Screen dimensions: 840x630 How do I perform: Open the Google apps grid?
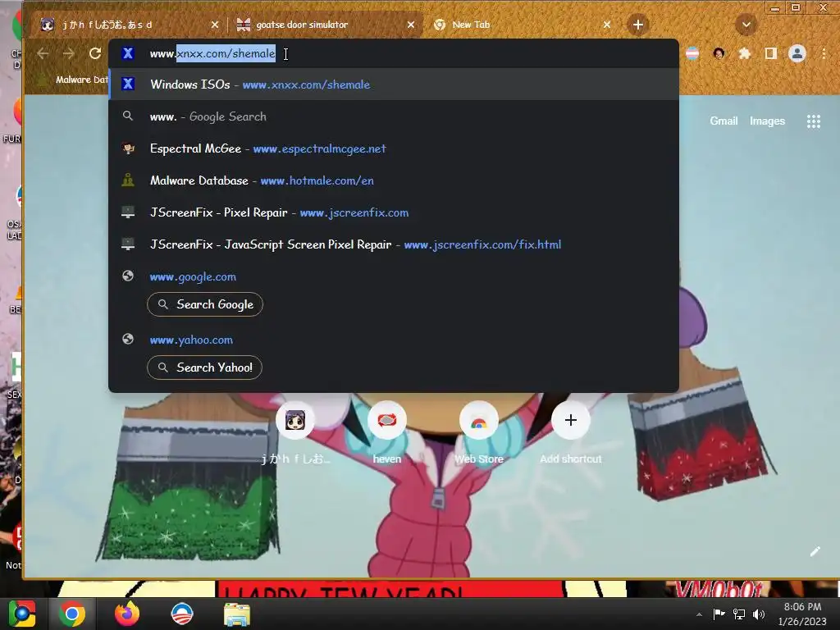click(813, 121)
